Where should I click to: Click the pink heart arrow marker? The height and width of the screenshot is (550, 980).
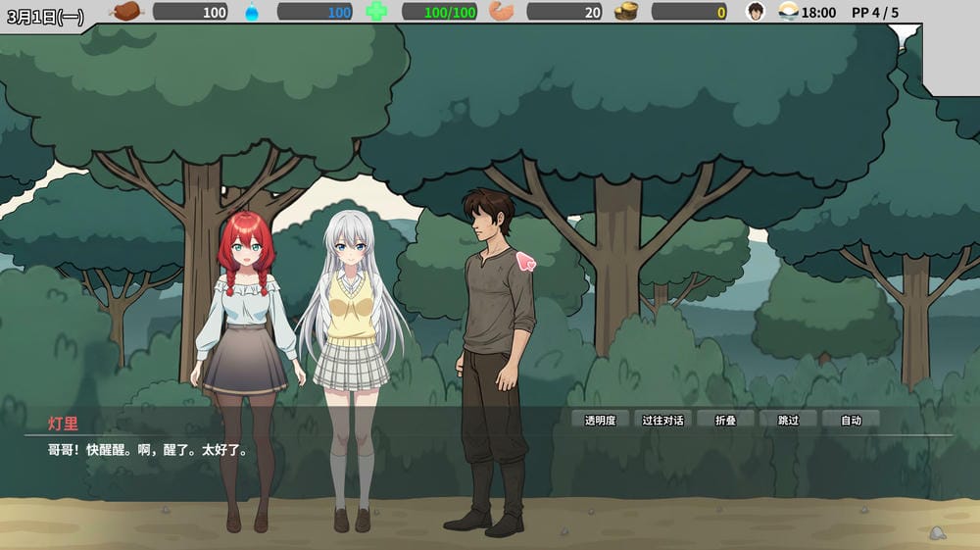point(525,261)
